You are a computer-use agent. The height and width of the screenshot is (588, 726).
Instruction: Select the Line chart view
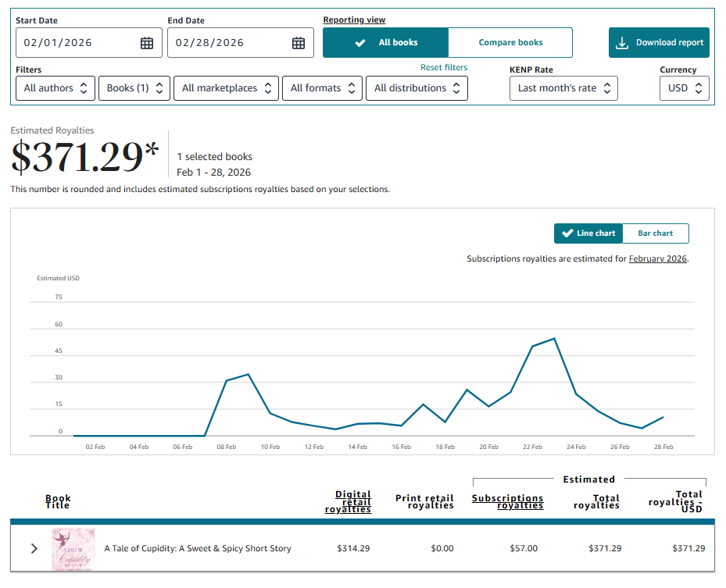pos(588,233)
